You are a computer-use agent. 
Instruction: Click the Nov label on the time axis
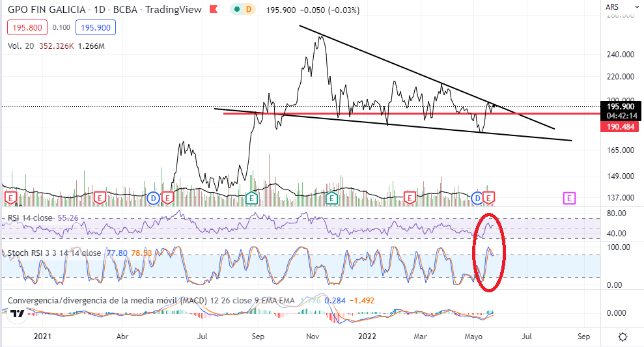313,337
